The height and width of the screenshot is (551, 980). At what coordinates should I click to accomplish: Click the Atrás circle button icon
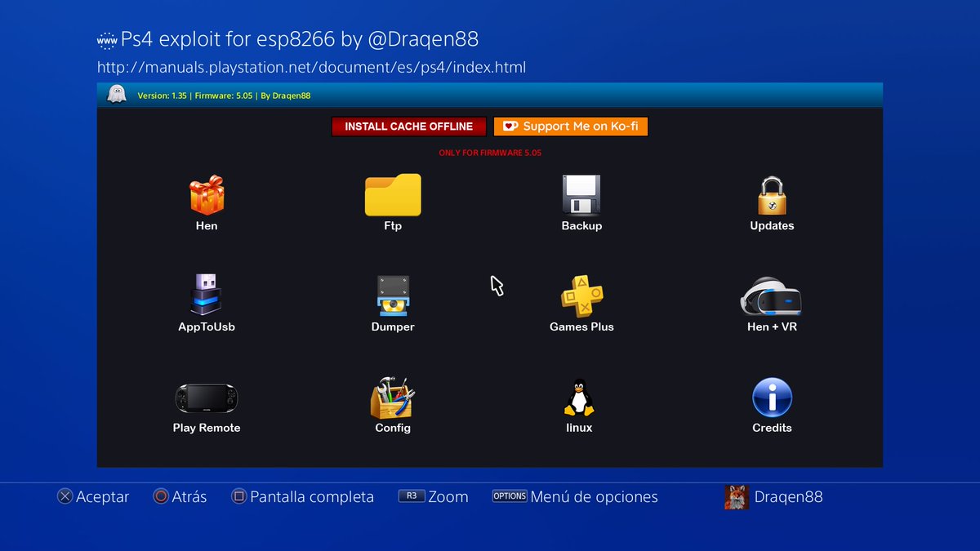[161, 496]
